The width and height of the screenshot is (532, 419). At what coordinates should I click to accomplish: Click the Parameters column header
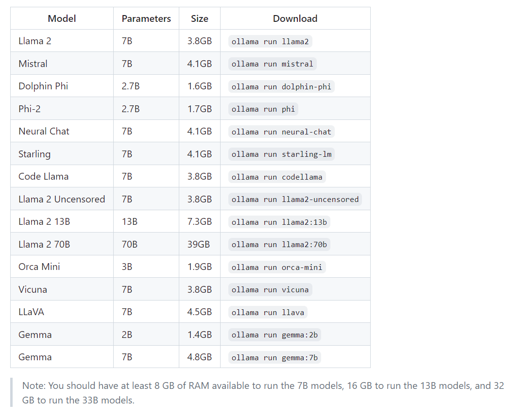pyautogui.click(x=146, y=18)
